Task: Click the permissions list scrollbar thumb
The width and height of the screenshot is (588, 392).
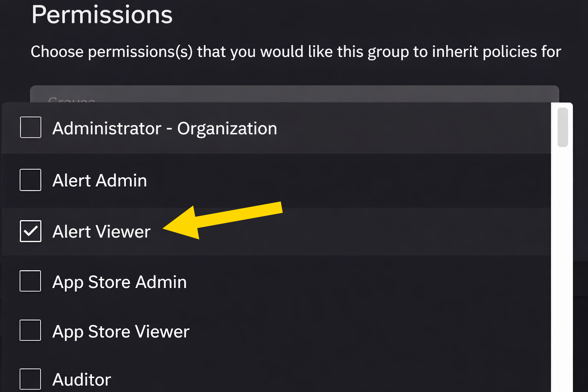Action: (562, 127)
